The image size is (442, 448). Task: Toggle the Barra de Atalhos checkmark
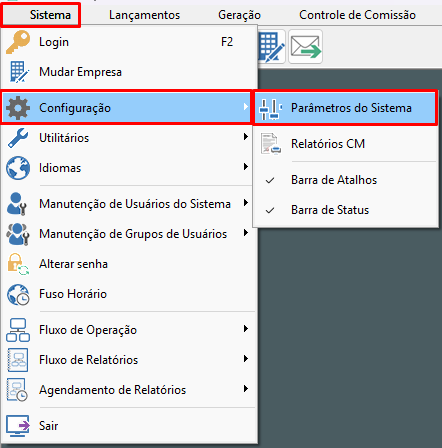pos(270,180)
